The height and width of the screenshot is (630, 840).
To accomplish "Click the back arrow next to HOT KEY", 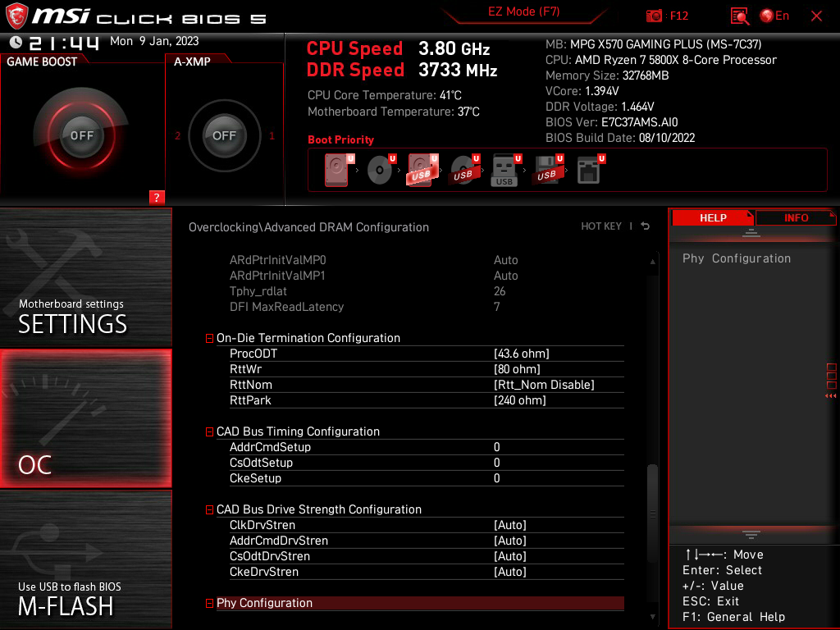I will coord(645,226).
